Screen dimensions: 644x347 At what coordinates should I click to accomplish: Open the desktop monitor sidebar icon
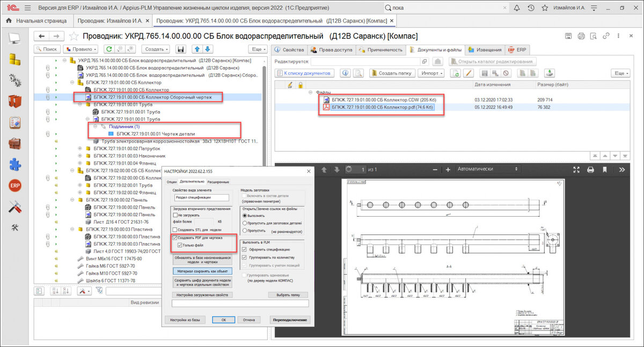[15, 38]
